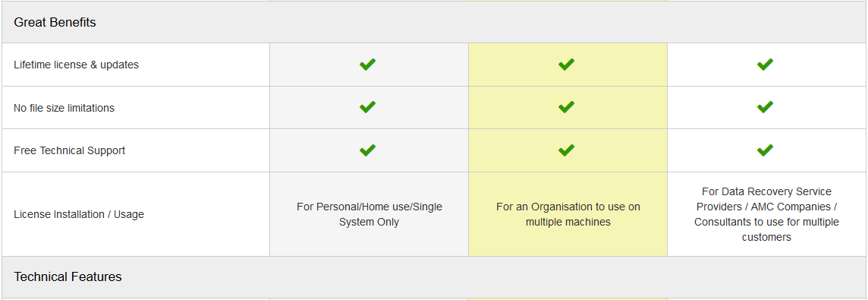Click No file size limitations checkmark, first column
Viewport: 868px width, 300px height.
367,107
